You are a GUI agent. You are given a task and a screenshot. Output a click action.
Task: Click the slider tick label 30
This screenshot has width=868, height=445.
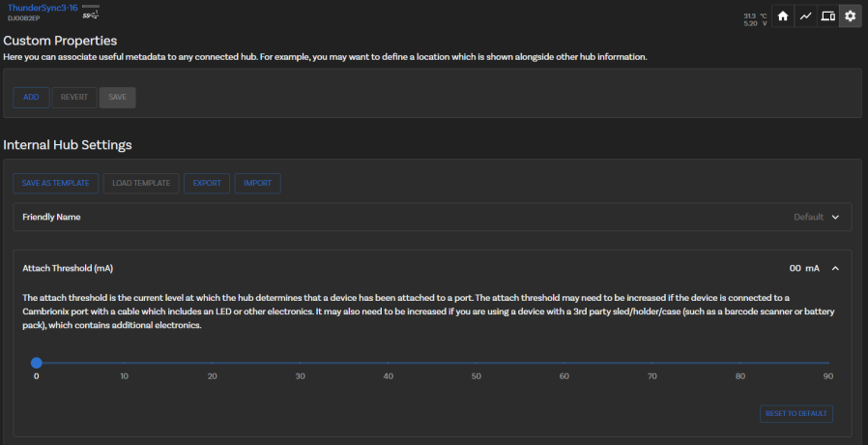tap(300, 376)
